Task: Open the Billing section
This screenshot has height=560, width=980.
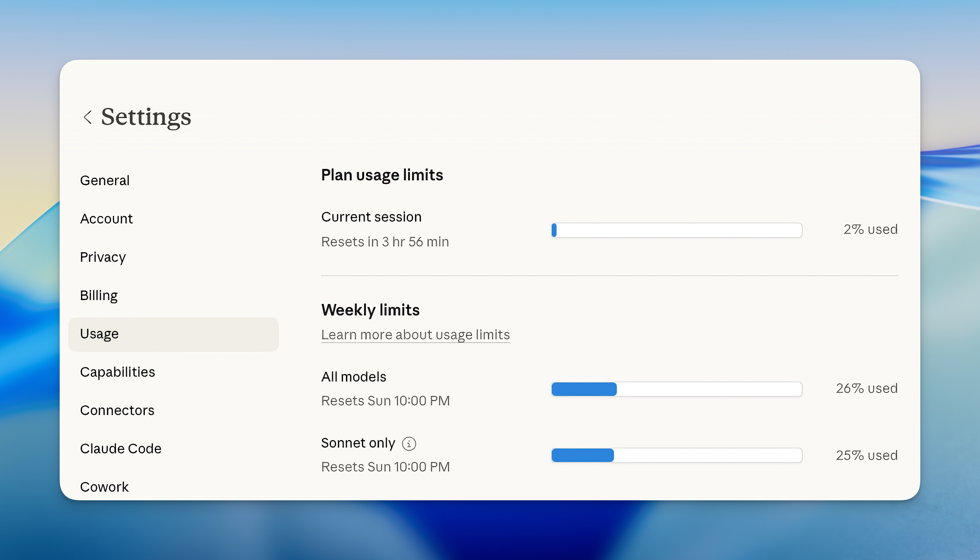Action: (173, 295)
